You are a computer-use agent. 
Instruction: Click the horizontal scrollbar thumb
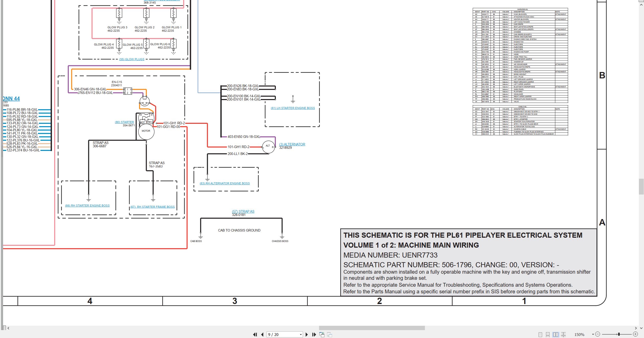[372, 328]
